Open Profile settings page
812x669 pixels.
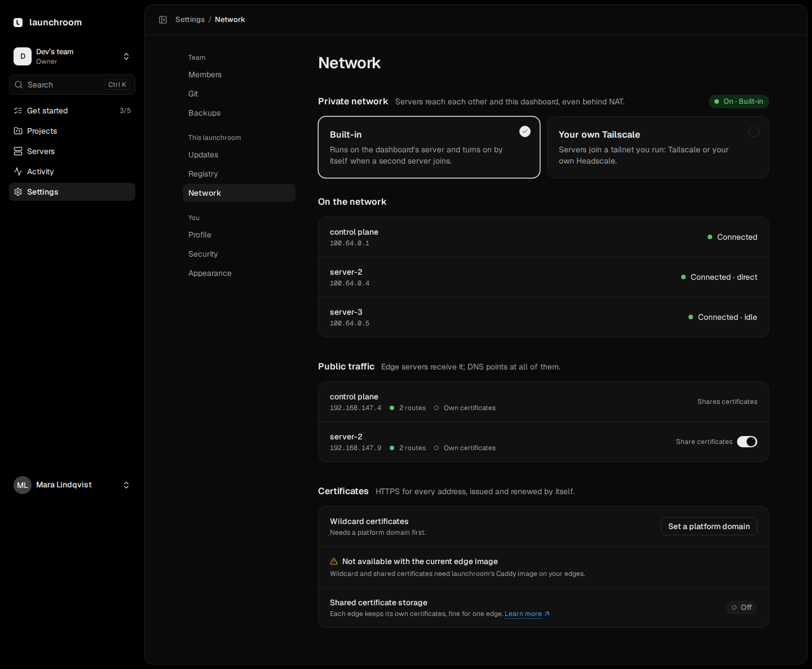239,235
